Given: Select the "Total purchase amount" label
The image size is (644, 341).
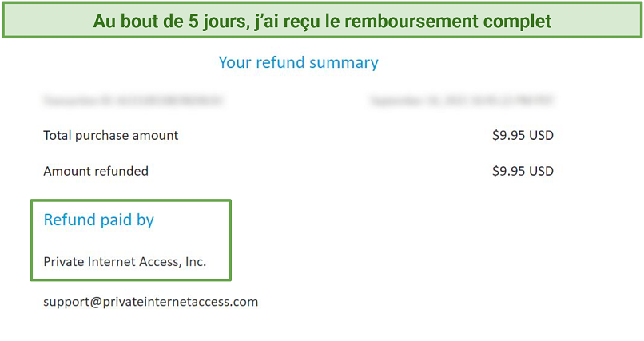Looking at the screenshot, I should point(111,136).
